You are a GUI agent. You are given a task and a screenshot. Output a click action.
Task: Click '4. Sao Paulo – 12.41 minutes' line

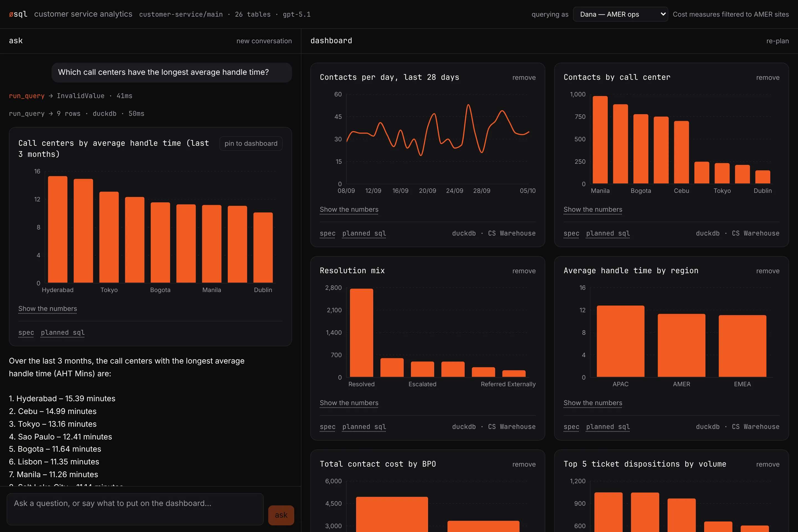pyautogui.click(x=60, y=437)
